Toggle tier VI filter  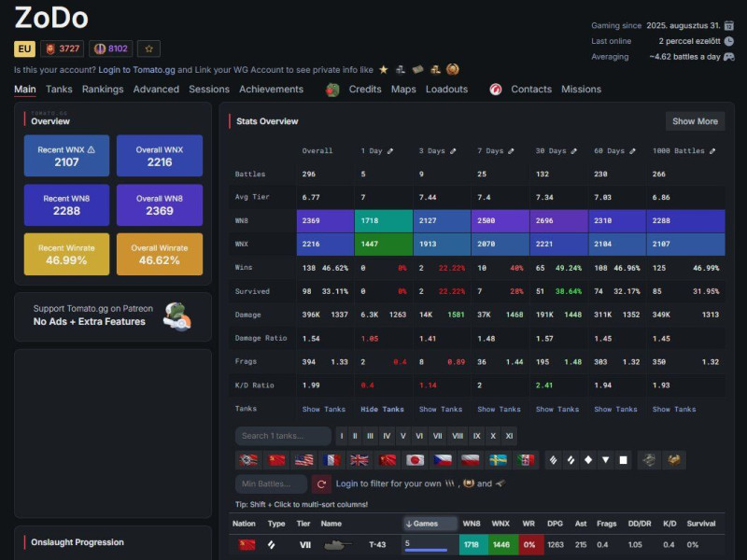[x=419, y=436]
